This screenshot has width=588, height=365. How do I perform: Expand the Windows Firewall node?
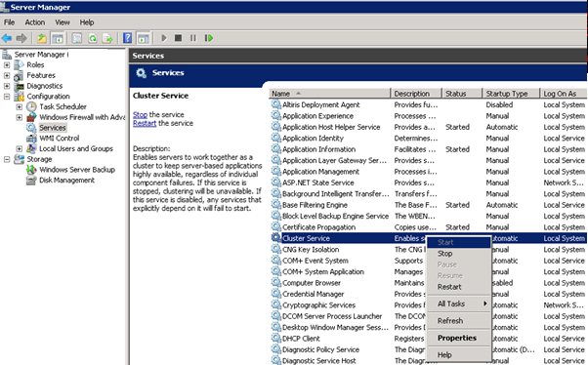coord(20,117)
